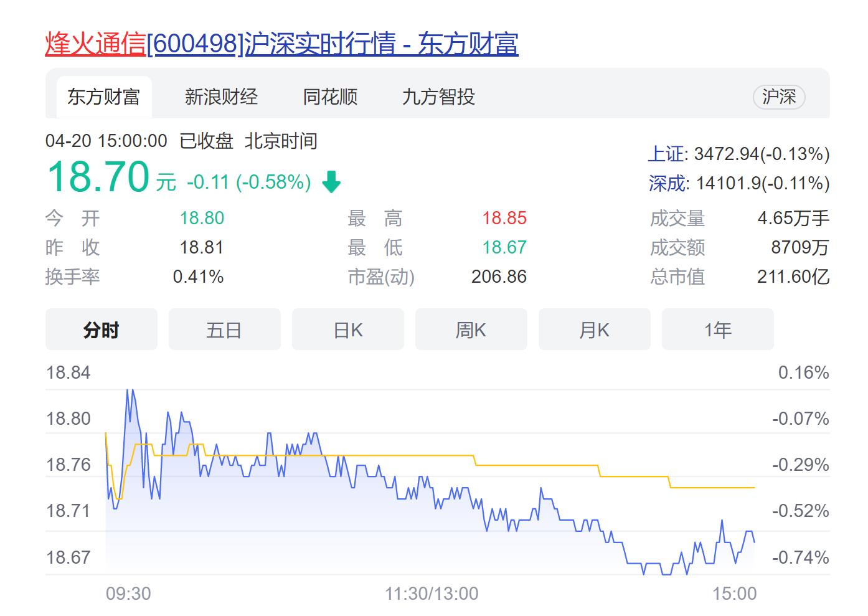The height and width of the screenshot is (616, 868).
Task: Select the 东方财富 tab
Action: 104,96
